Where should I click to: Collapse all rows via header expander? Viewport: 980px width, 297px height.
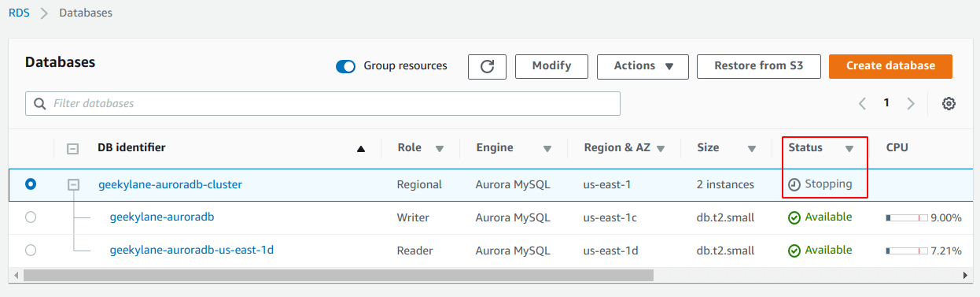(73, 148)
